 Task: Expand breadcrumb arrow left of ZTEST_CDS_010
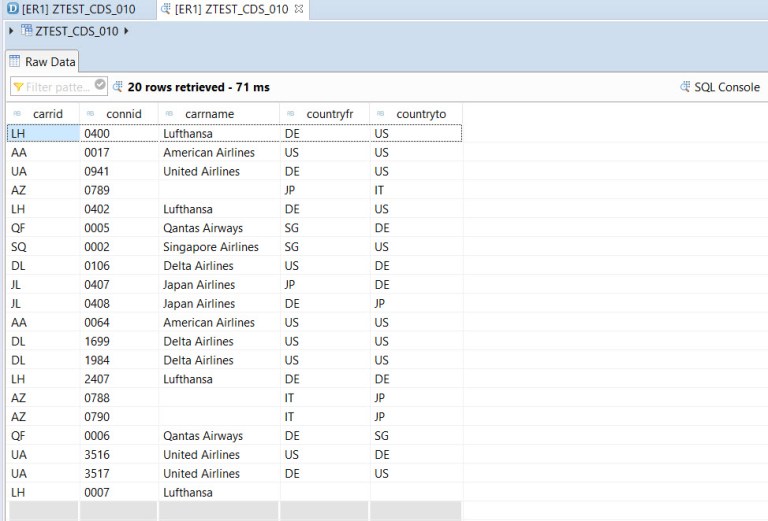pyautogui.click(x=11, y=31)
